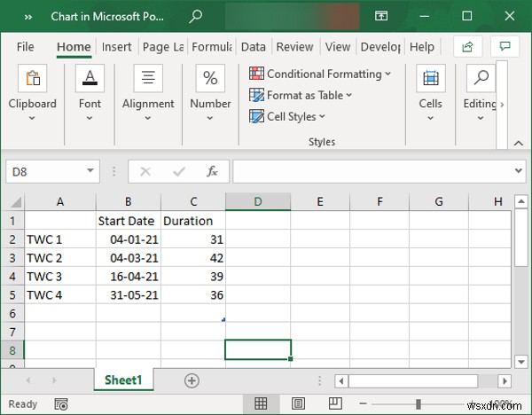Click horizontal scroll right arrow

pos(505,381)
